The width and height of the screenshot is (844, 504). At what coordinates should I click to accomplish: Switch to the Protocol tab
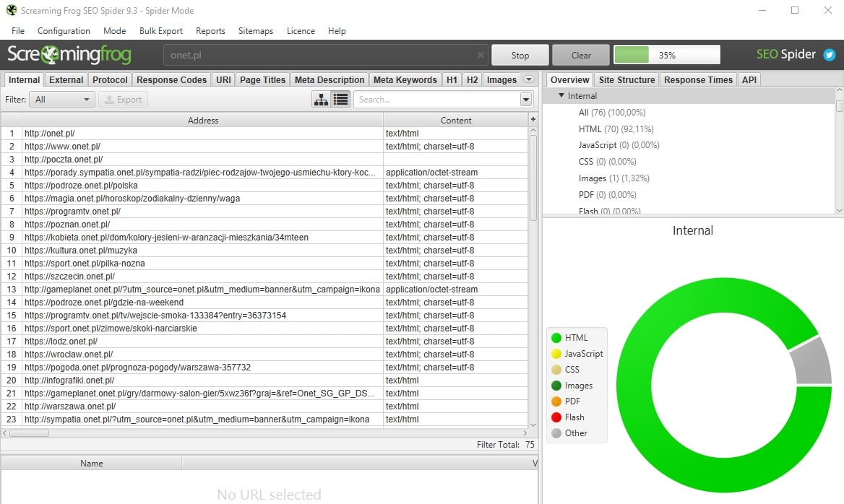[110, 79]
